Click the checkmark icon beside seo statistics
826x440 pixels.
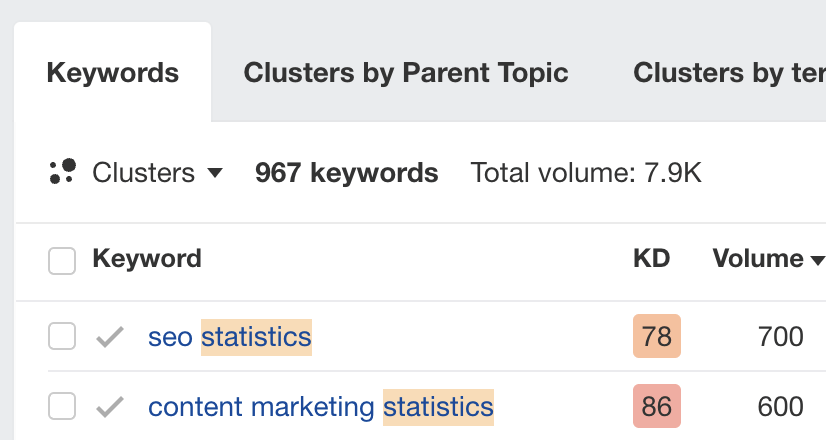(110, 337)
